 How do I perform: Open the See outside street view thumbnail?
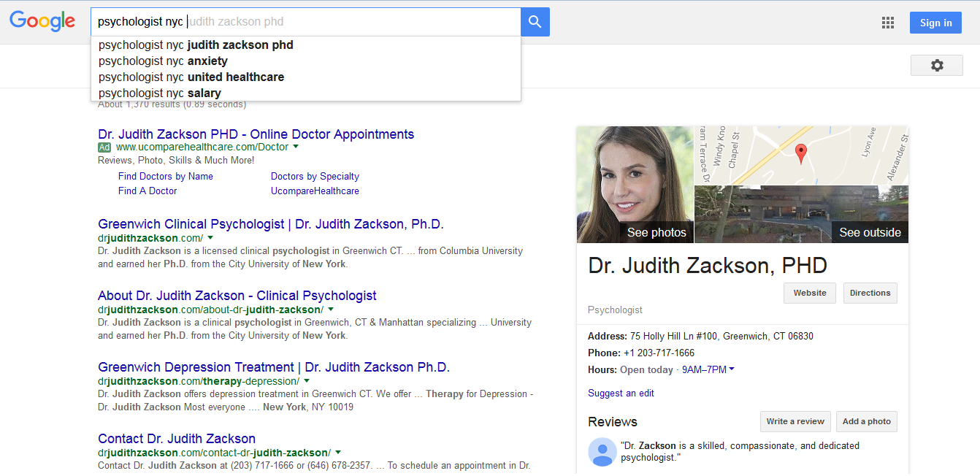[x=801, y=214]
